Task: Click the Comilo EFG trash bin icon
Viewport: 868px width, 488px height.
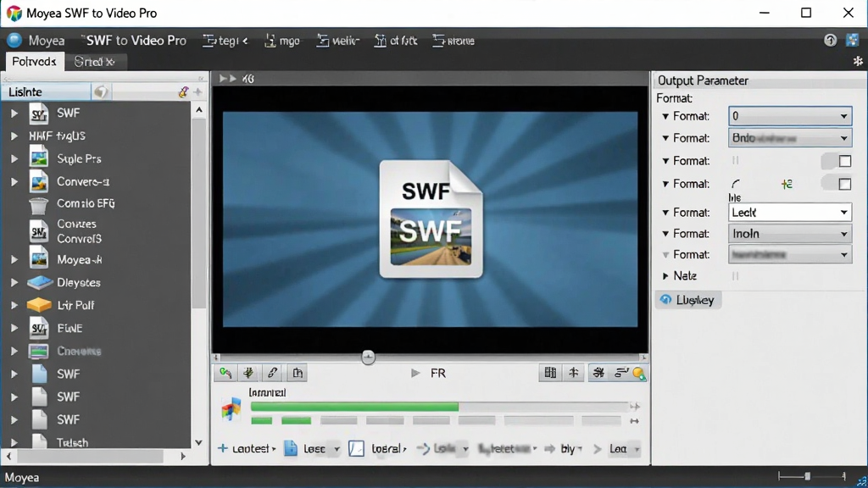Action: (38, 205)
